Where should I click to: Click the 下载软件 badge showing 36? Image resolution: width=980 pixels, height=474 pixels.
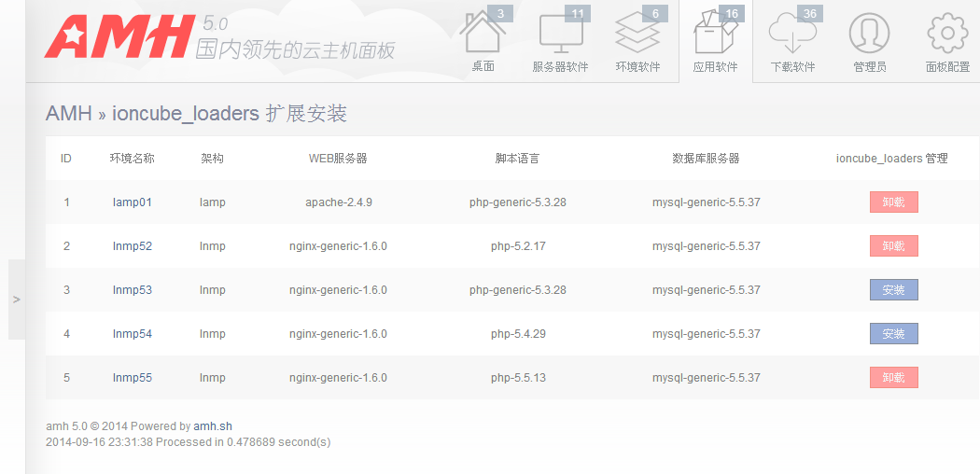tap(809, 14)
